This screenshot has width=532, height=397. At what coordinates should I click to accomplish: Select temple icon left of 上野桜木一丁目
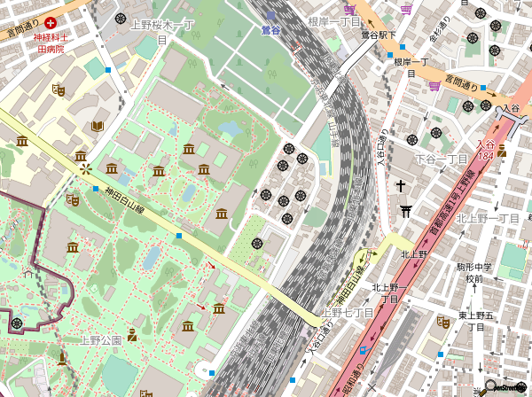coord(120,18)
